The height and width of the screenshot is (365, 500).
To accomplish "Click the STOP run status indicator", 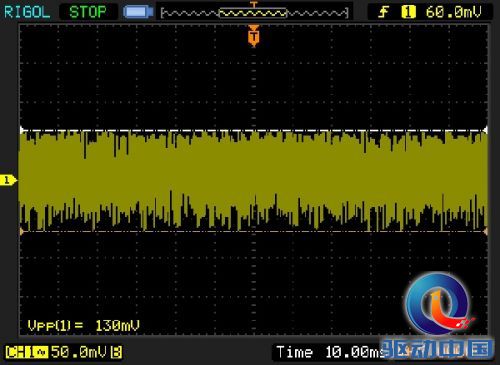I will point(88,12).
